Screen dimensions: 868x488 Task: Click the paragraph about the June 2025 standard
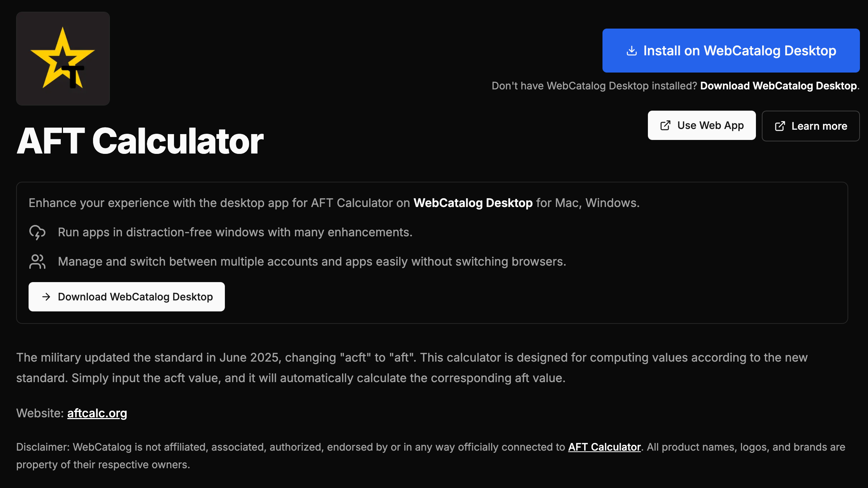412,368
